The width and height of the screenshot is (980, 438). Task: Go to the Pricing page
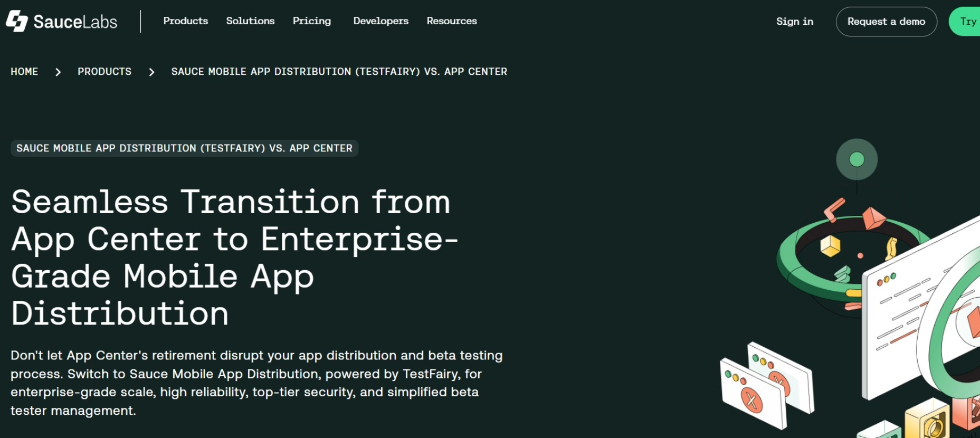(x=312, y=21)
